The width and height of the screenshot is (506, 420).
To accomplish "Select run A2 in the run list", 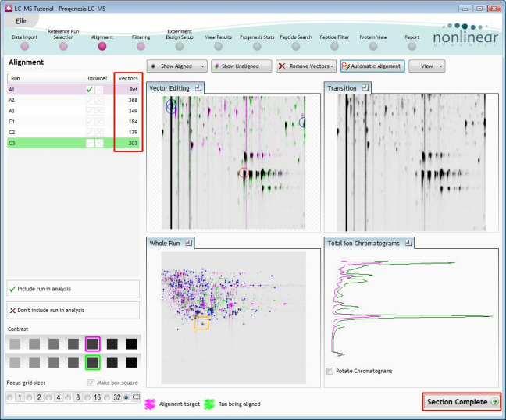I will [x=73, y=101].
